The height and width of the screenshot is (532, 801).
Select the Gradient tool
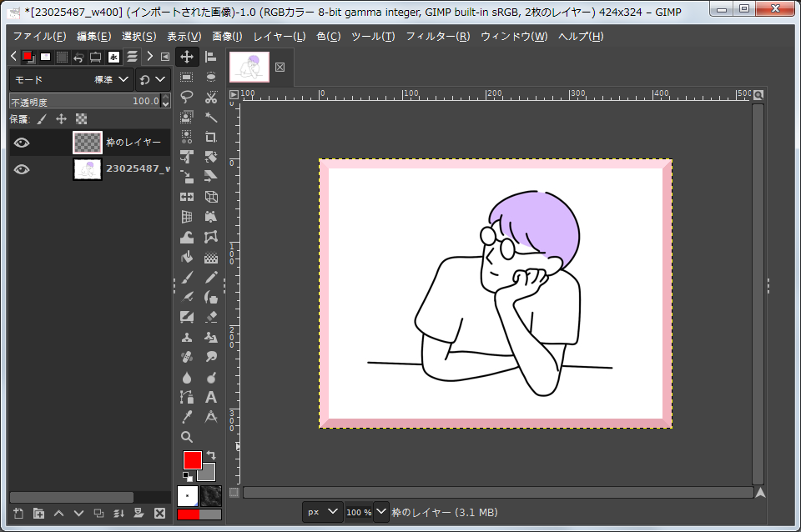tap(210, 257)
